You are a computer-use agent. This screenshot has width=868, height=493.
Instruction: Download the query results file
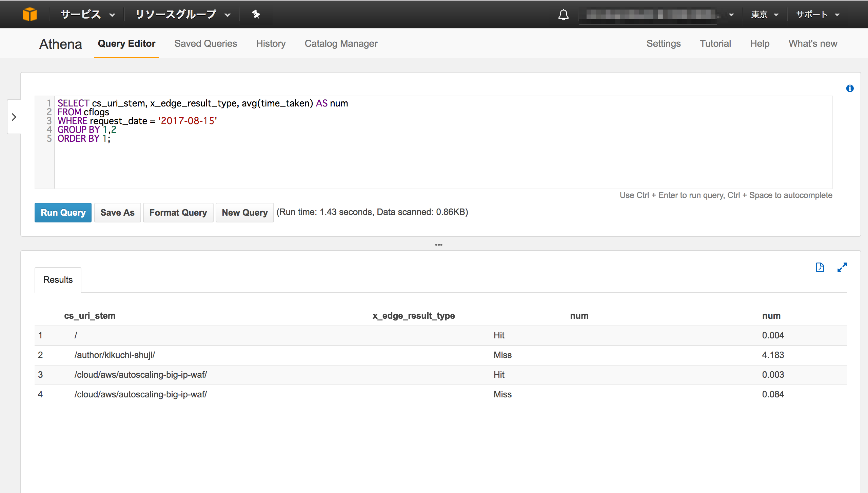(821, 267)
